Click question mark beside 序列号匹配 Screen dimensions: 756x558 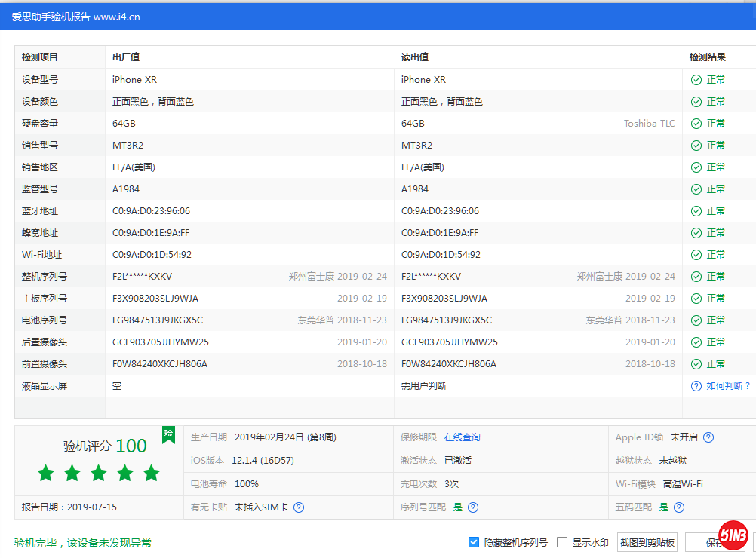(x=473, y=507)
